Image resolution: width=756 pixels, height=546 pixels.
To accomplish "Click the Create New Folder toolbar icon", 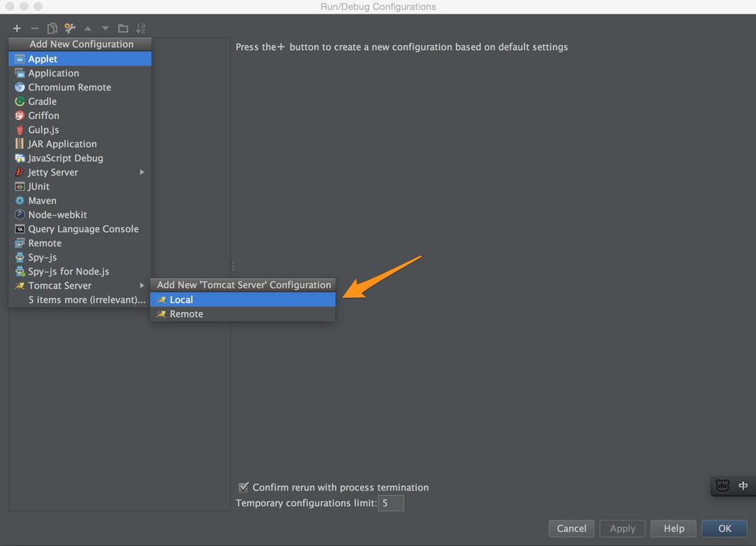I will pyautogui.click(x=123, y=28).
